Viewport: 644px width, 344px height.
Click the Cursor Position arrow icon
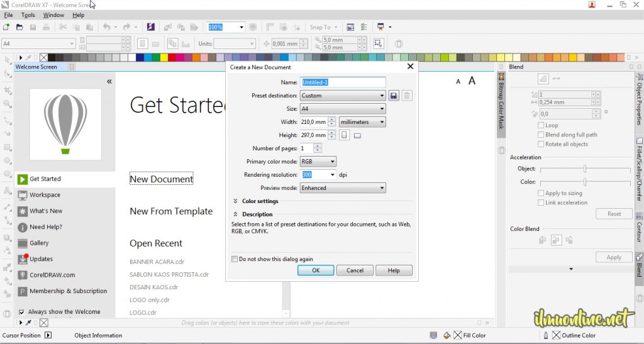[x=48, y=335]
